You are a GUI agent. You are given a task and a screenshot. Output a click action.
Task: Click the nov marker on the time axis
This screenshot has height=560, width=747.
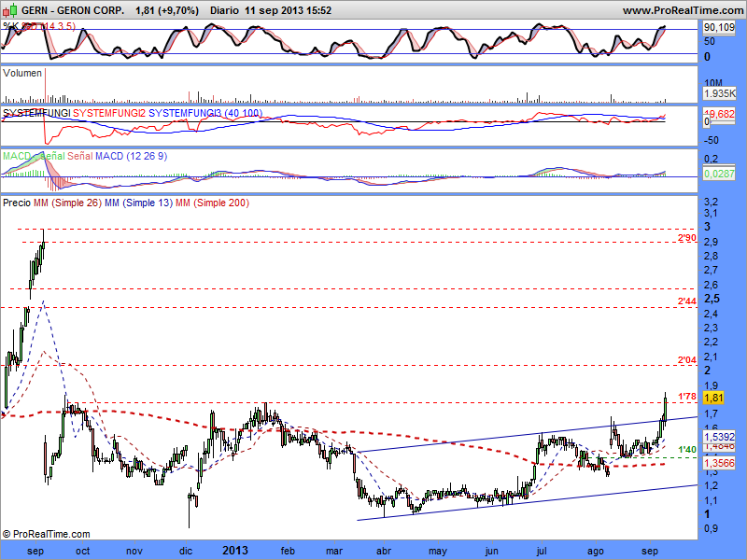[x=134, y=551]
